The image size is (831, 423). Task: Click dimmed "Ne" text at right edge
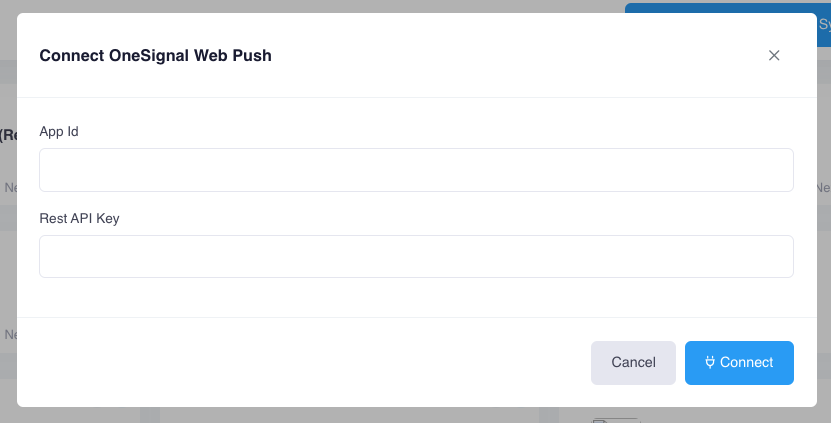point(824,188)
